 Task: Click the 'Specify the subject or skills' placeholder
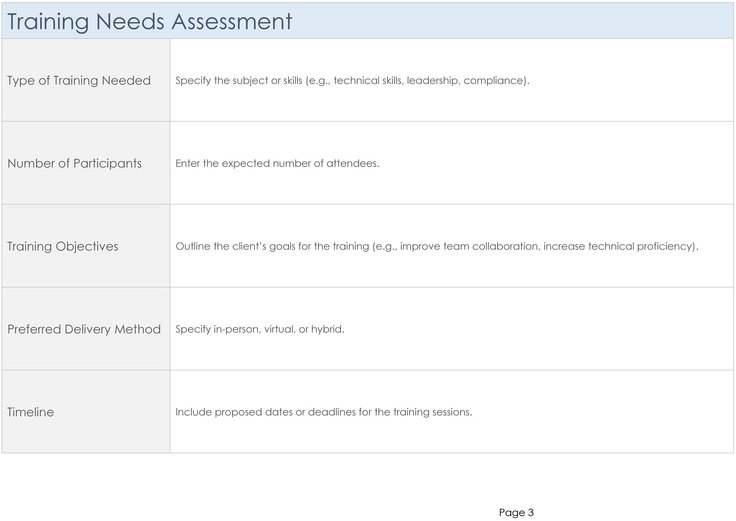coord(353,80)
